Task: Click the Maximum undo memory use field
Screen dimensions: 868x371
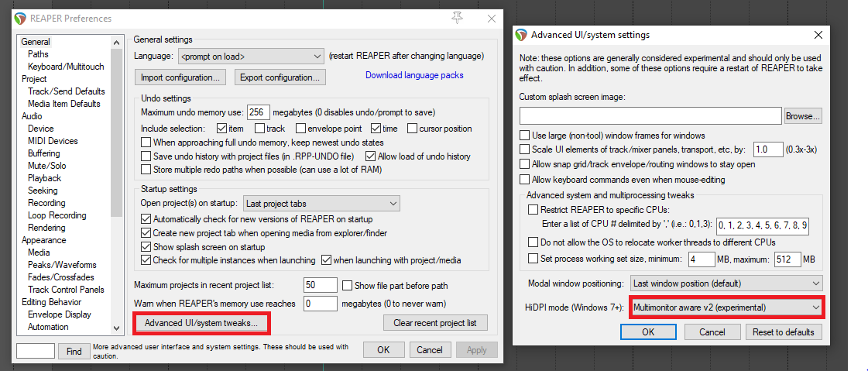Action: pyautogui.click(x=258, y=112)
